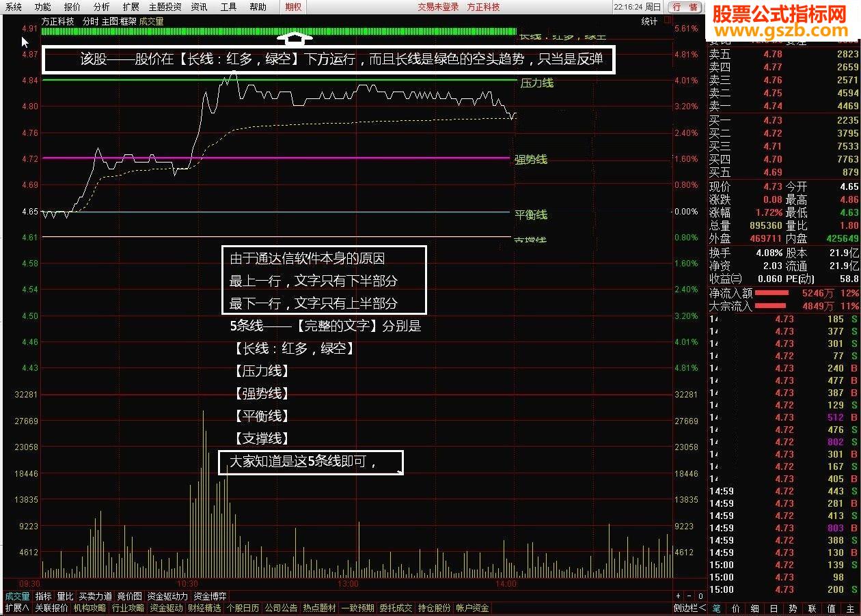The width and height of the screenshot is (861, 616).
Task: Click the 卖五 order book row
Action: [x=784, y=54]
